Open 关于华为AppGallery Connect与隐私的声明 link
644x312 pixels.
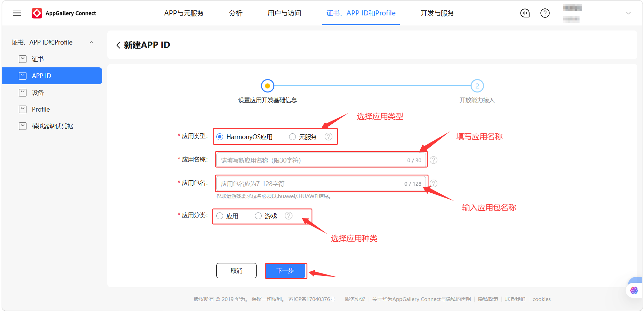pos(421,299)
